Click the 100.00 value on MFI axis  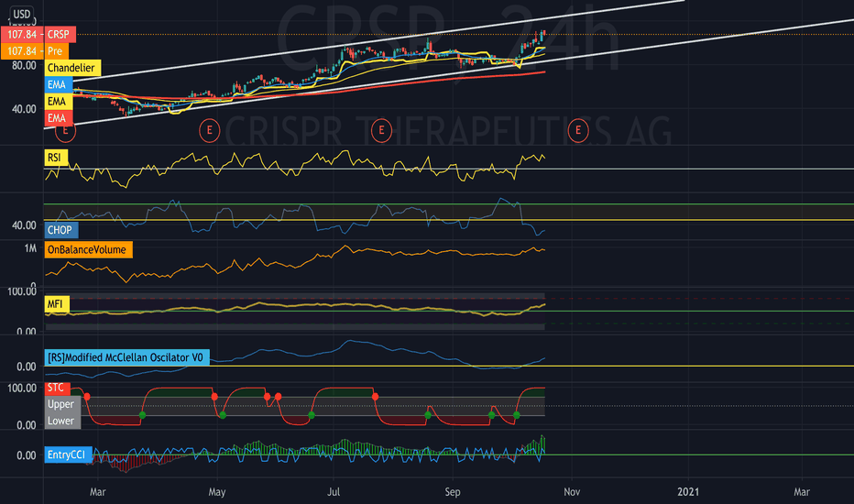[x=22, y=291]
